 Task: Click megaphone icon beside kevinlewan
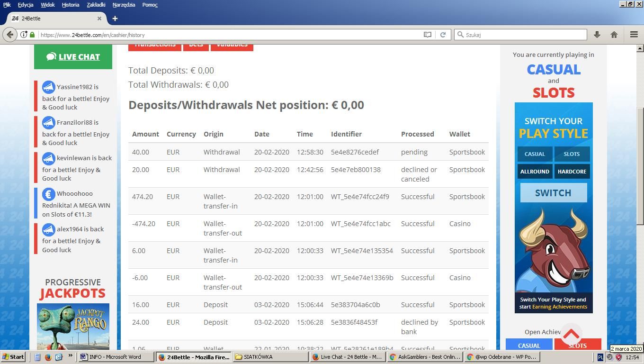pos(48,158)
